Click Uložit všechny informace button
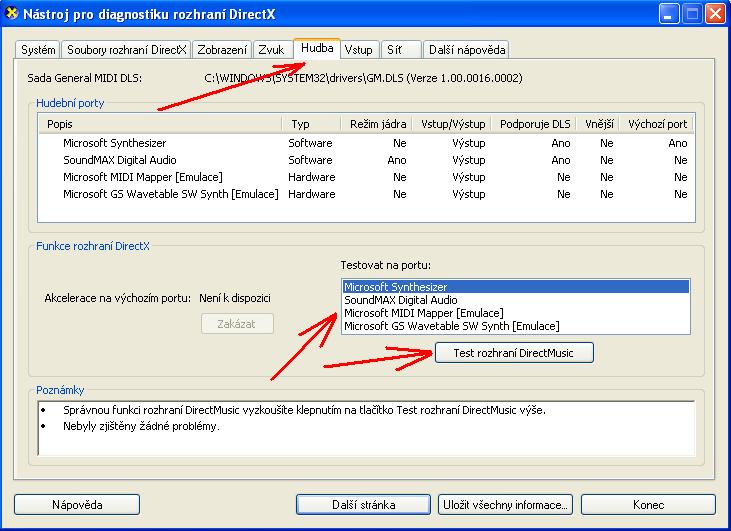The width and height of the screenshot is (731, 531). (x=506, y=504)
